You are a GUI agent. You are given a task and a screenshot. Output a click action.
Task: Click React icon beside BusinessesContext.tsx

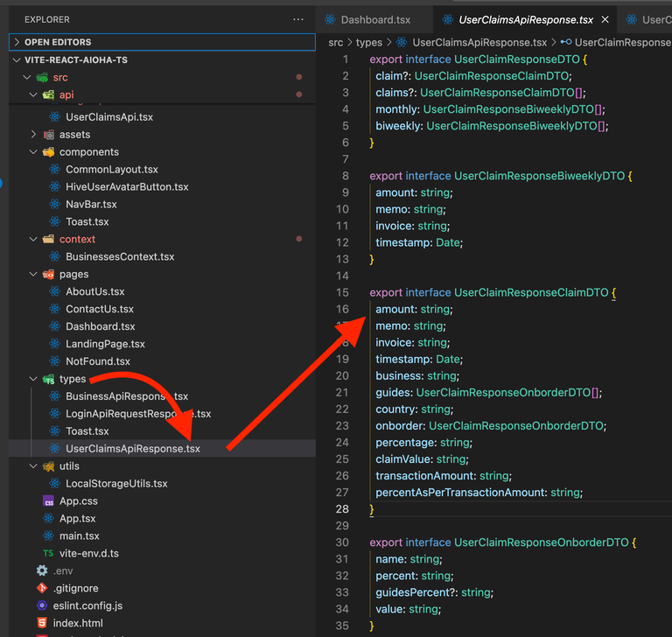click(54, 256)
